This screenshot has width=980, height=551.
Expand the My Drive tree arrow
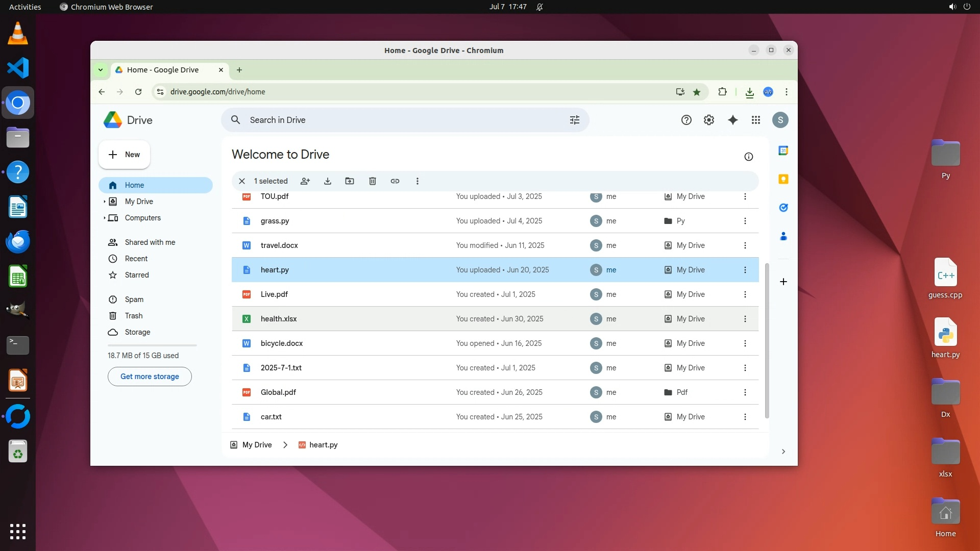click(x=105, y=202)
